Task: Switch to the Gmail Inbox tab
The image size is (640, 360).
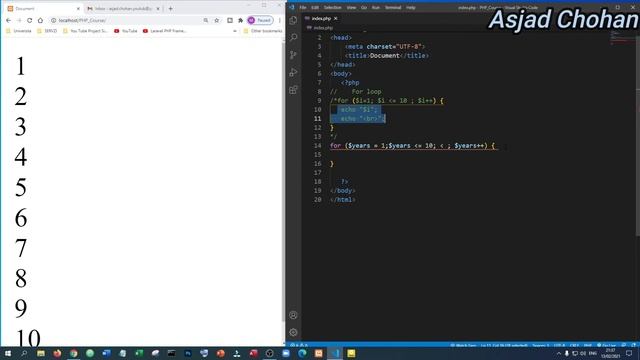Action: [x=122, y=9]
